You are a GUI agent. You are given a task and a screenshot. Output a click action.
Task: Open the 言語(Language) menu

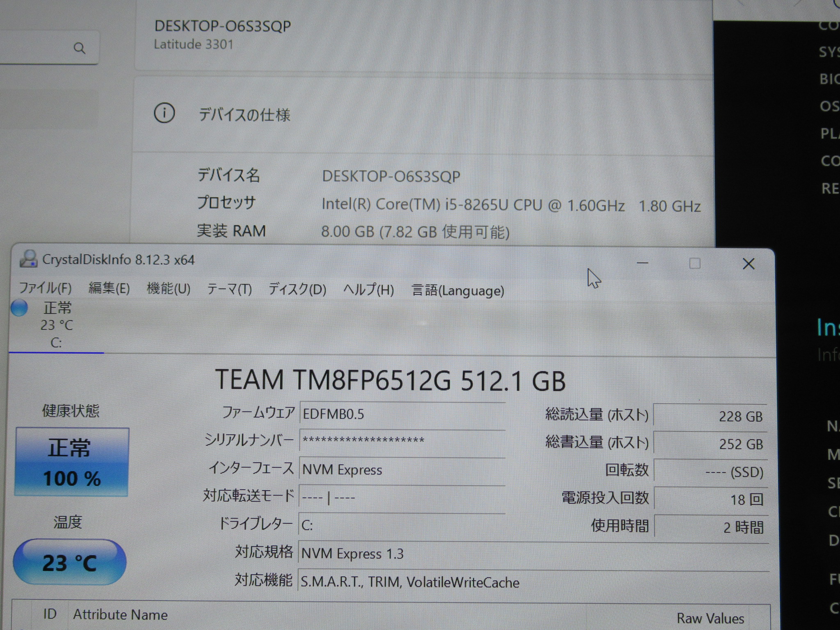(458, 291)
